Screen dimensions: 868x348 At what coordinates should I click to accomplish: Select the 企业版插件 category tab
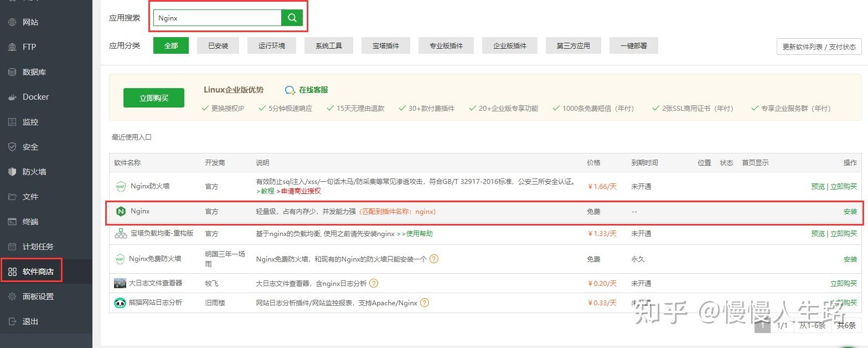click(510, 45)
